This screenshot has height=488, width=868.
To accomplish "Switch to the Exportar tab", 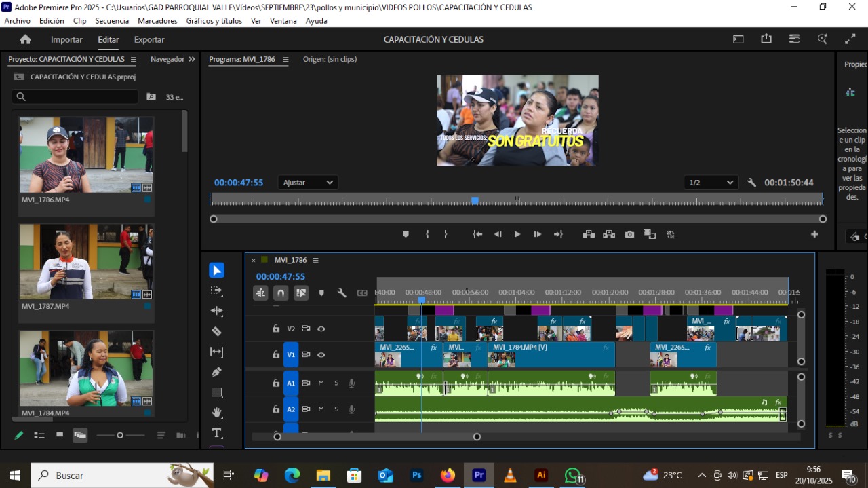I will pyautogui.click(x=149, y=39).
